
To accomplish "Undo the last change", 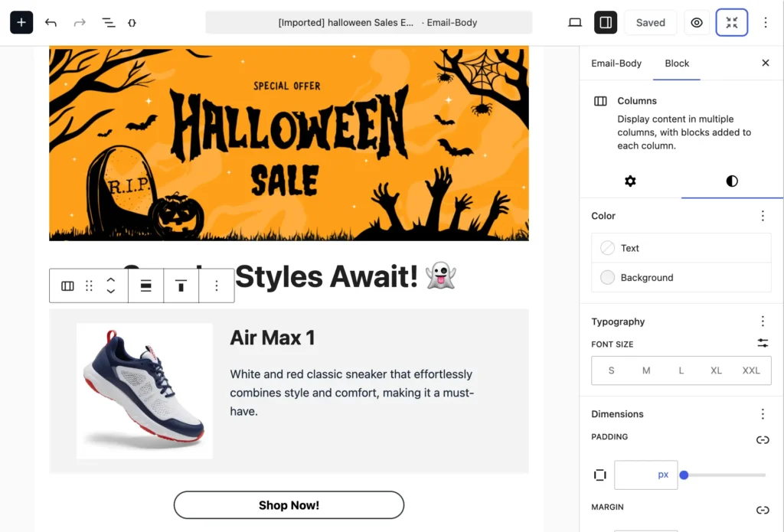I will [51, 22].
